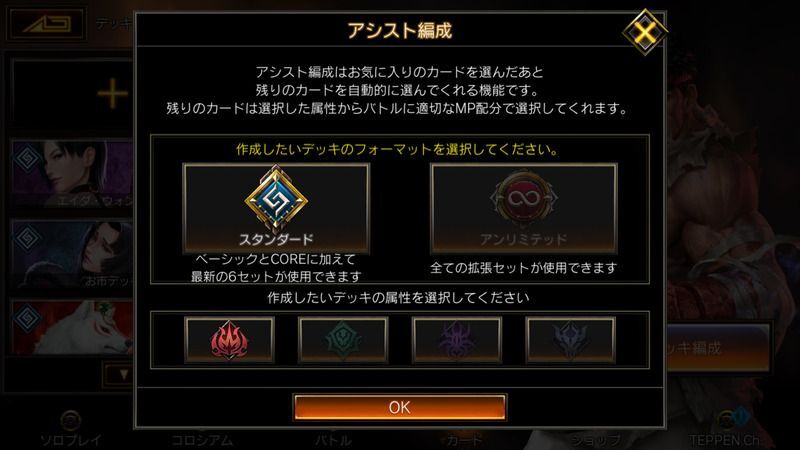Add new deck with plus slot

(x=73, y=94)
